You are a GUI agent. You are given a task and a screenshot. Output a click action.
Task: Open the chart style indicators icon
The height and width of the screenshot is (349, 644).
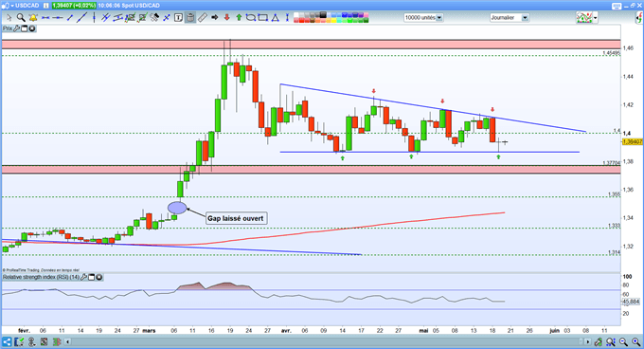point(584,18)
